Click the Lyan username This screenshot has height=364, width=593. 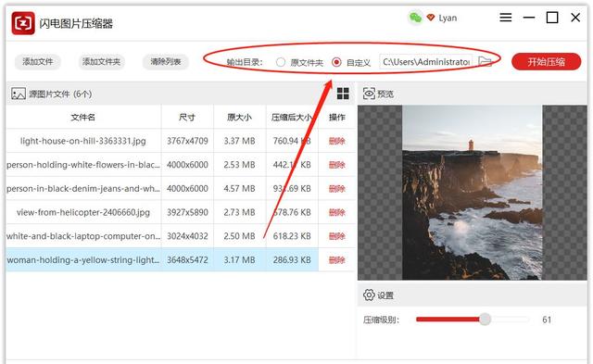pos(448,18)
